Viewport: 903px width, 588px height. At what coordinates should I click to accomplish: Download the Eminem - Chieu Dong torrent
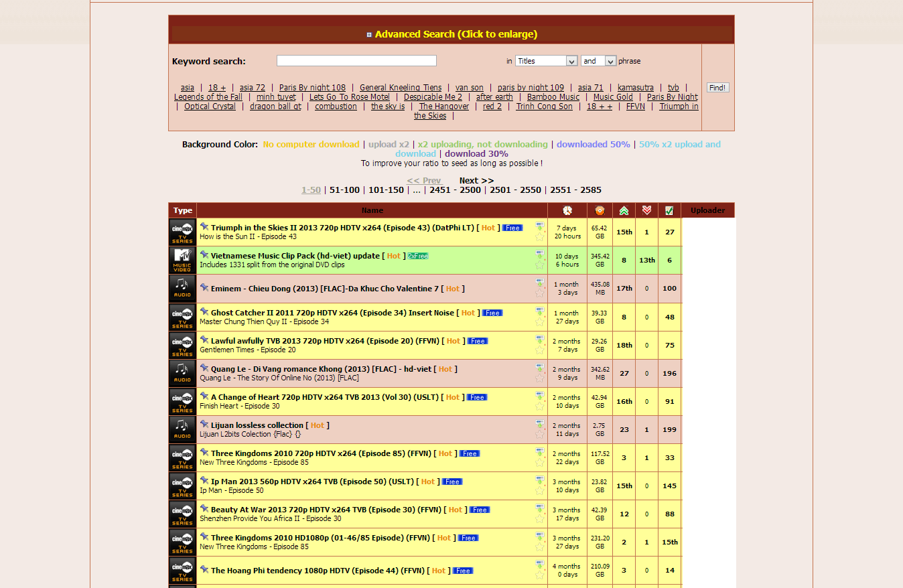(540, 283)
